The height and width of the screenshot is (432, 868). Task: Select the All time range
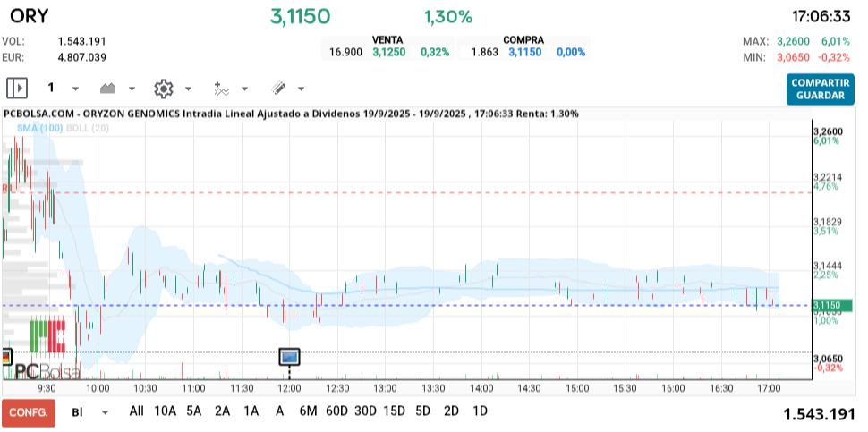136,411
